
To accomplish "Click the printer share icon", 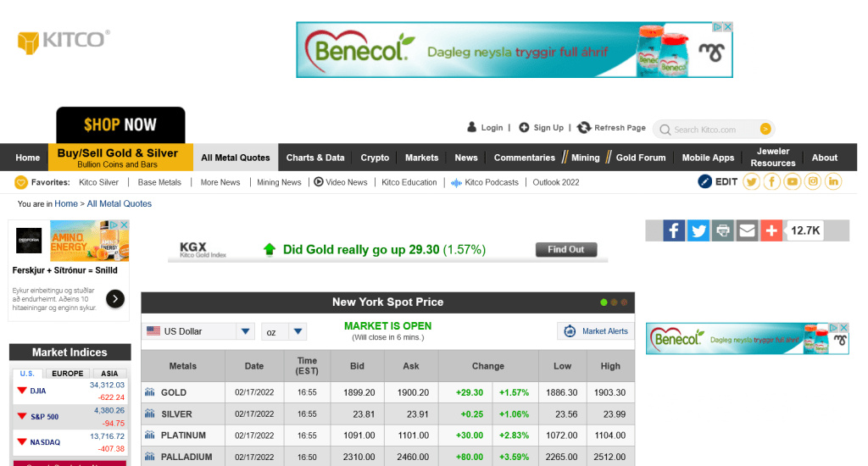I will pos(723,230).
